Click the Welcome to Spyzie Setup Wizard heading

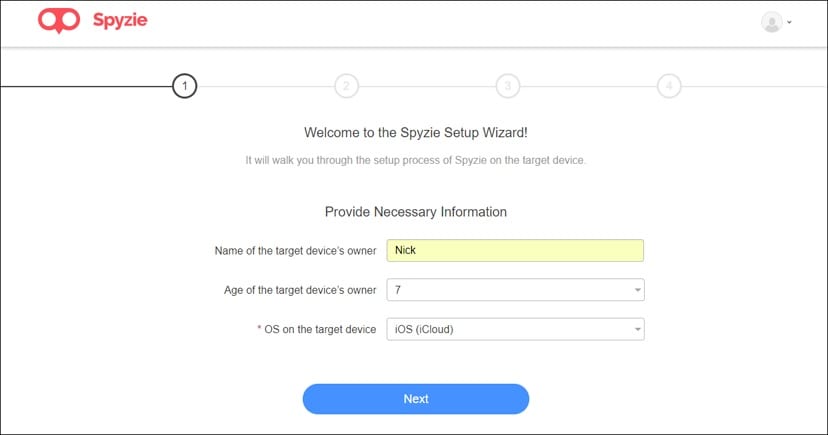pos(415,132)
